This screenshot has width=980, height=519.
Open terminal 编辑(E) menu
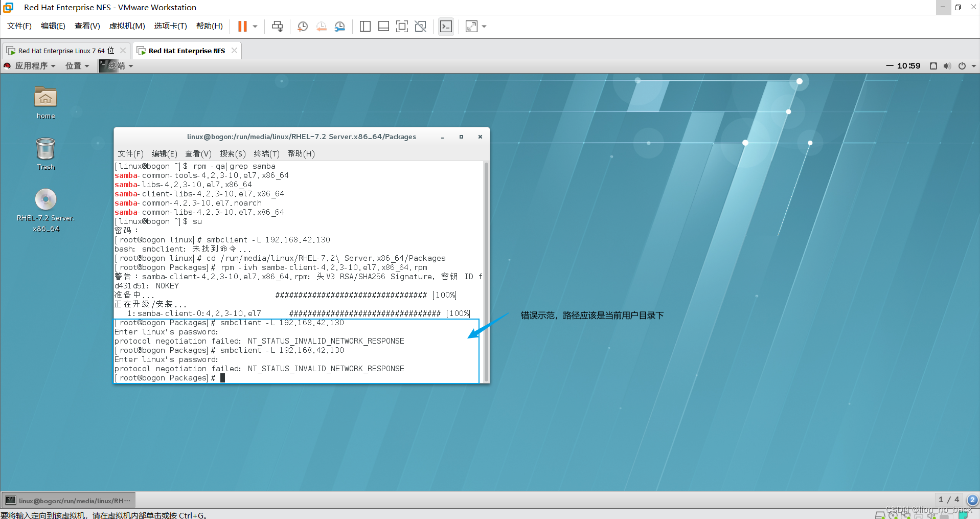(x=165, y=153)
